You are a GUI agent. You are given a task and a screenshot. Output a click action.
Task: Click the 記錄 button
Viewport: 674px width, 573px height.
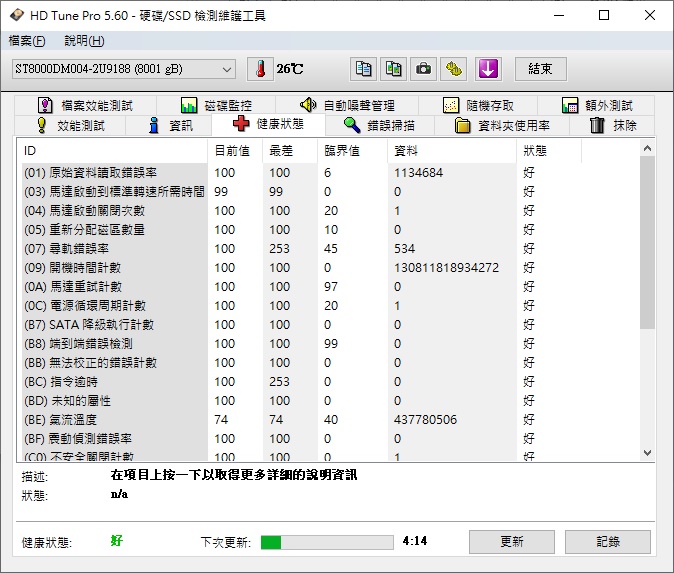click(608, 542)
